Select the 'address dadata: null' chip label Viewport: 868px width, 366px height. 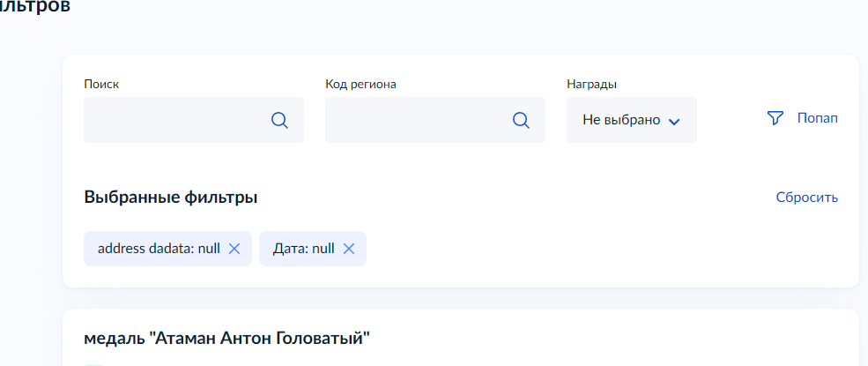159,249
